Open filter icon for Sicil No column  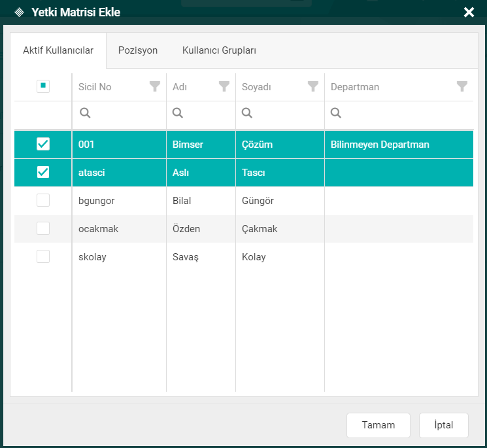[155, 86]
